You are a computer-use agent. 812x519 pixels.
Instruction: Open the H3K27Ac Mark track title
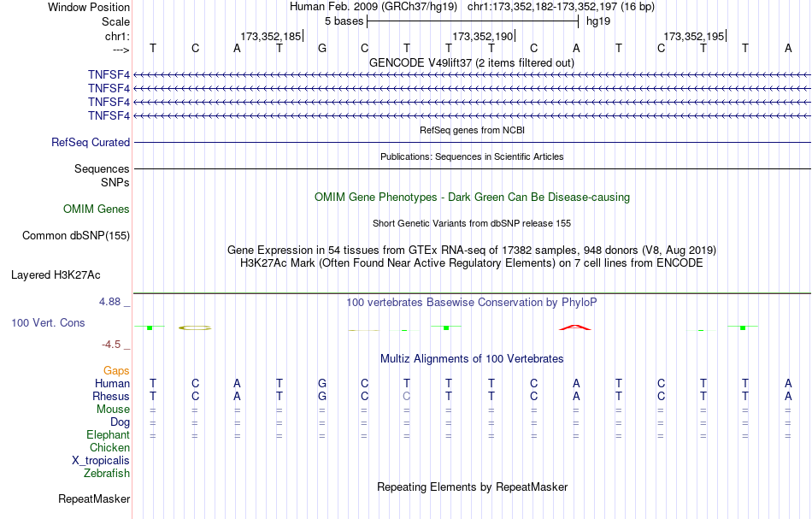pos(472,263)
